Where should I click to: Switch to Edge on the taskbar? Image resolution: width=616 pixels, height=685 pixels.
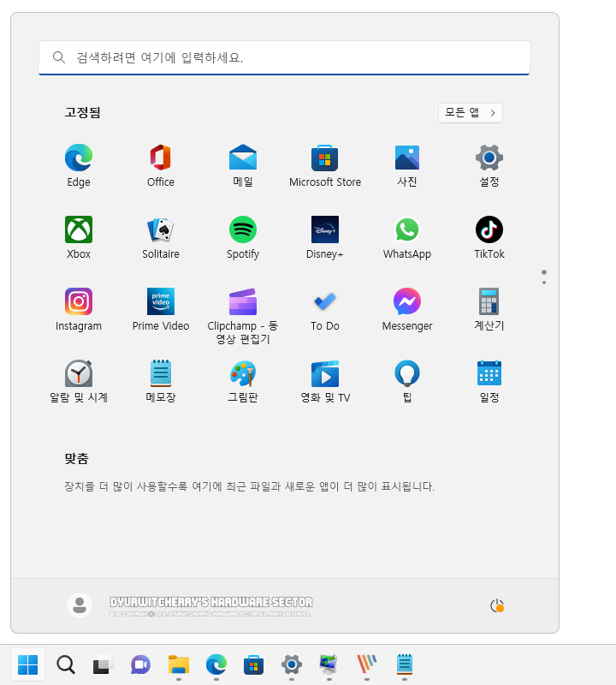coord(216,665)
